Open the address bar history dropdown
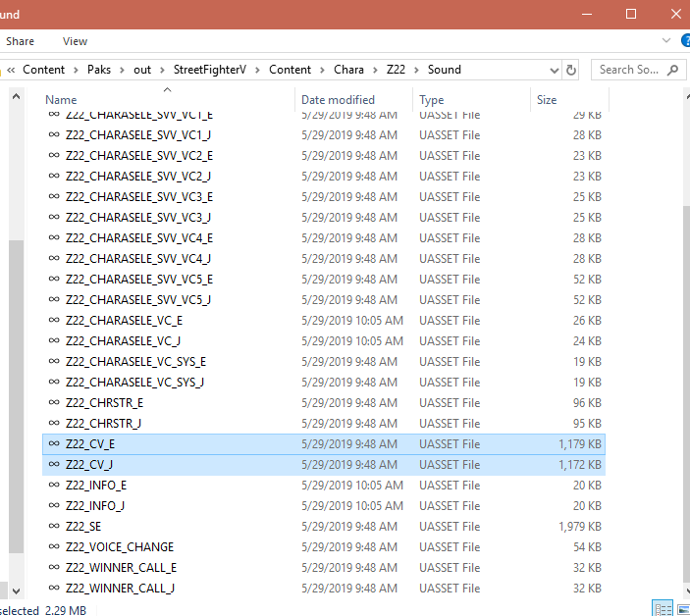Screen dimensions: 690x616 pyautogui.click(x=554, y=71)
